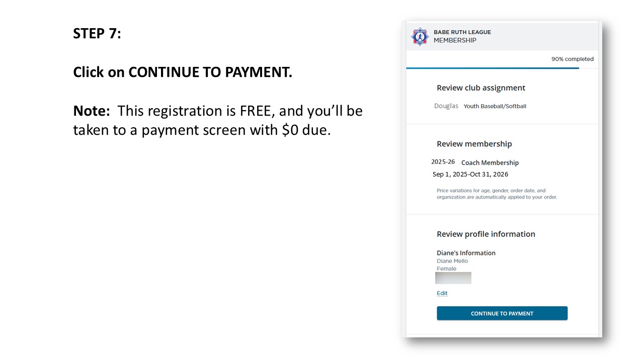Click the 90% completed progress bar
644x362 pixels.
coord(493,68)
